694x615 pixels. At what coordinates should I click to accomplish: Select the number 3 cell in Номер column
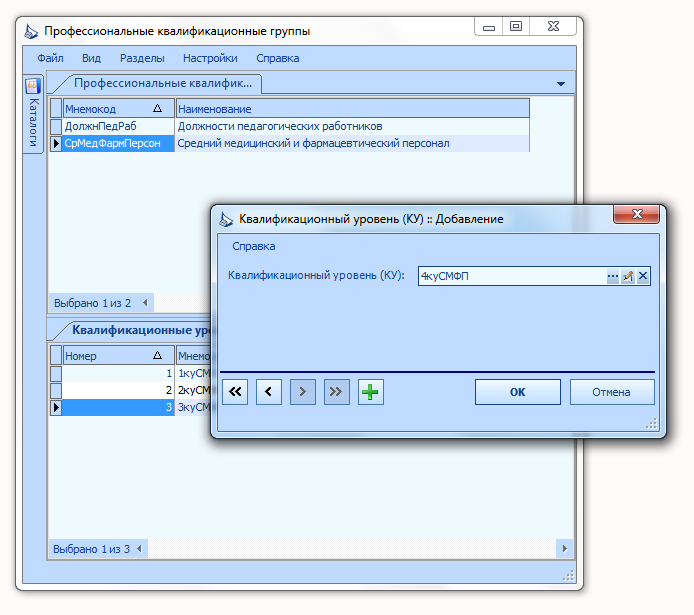click(x=119, y=407)
